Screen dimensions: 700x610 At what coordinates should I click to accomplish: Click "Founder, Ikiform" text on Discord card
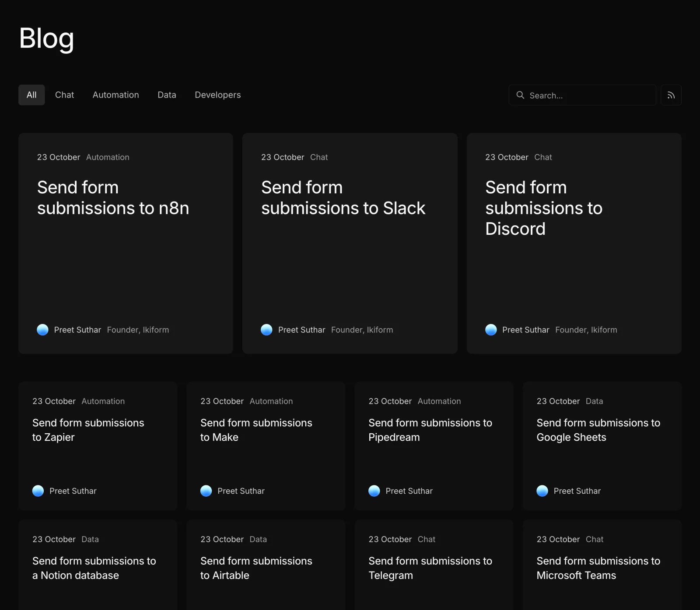[586, 330]
